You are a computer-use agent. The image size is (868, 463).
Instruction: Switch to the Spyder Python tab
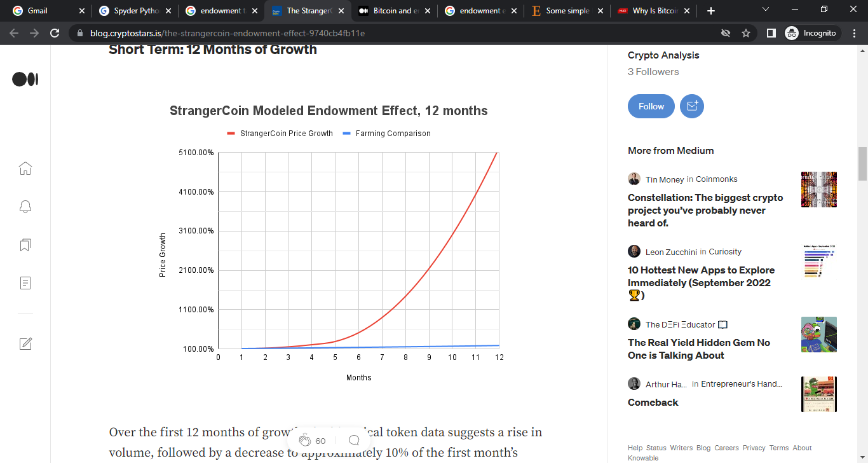pos(134,11)
